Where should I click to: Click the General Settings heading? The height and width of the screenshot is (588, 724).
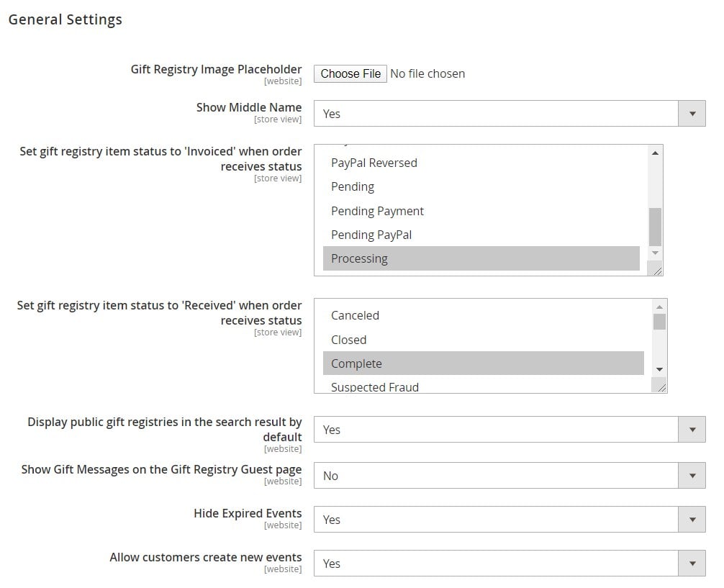65,19
